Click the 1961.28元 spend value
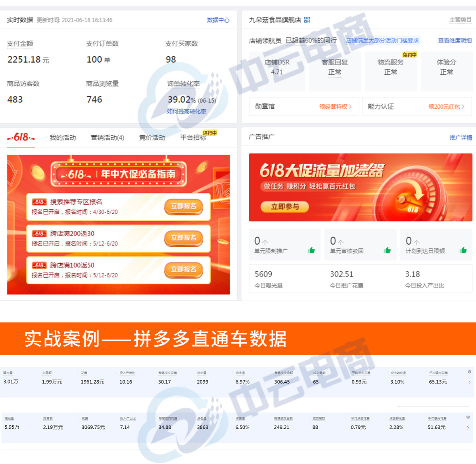Viewport: 476px width, 464px height. (92, 382)
